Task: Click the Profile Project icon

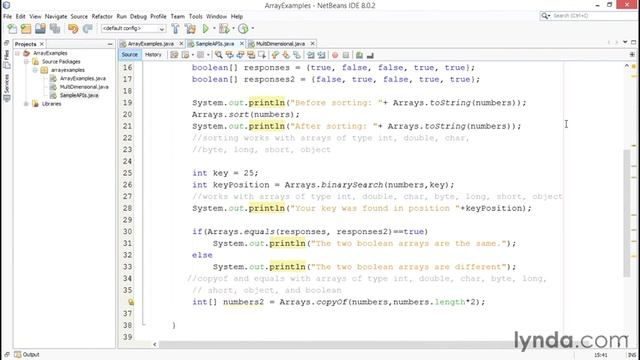Action: (243, 29)
